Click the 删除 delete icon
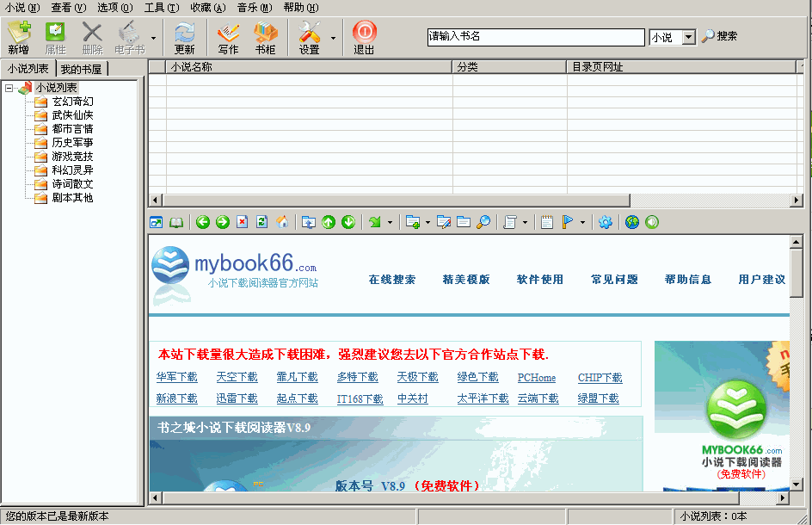 tap(92, 38)
